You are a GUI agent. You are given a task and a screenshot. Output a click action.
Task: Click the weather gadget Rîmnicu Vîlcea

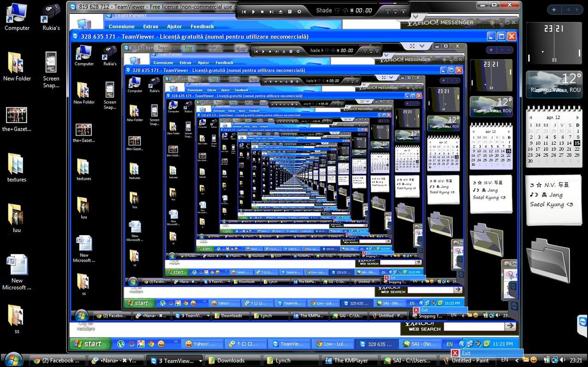(x=554, y=84)
